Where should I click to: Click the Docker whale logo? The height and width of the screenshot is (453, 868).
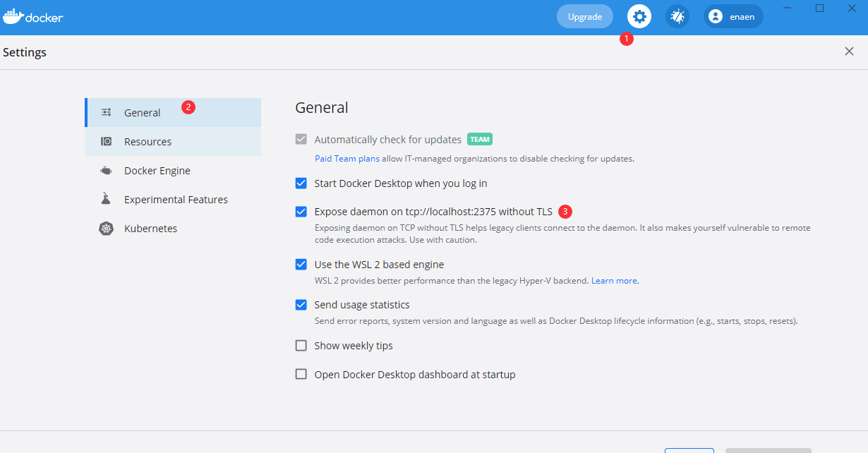coord(13,16)
